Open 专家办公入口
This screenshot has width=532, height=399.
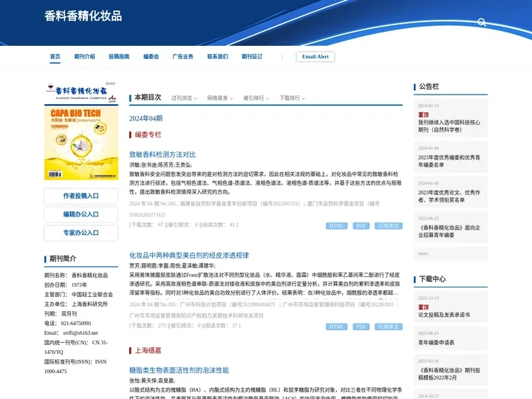point(81,233)
